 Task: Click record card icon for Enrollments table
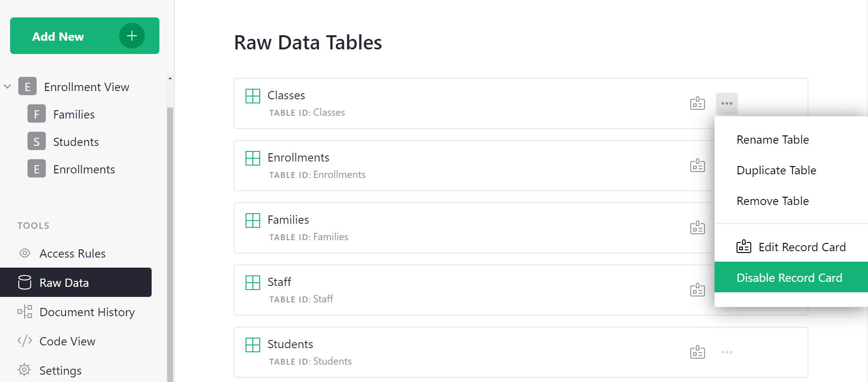pos(697,166)
